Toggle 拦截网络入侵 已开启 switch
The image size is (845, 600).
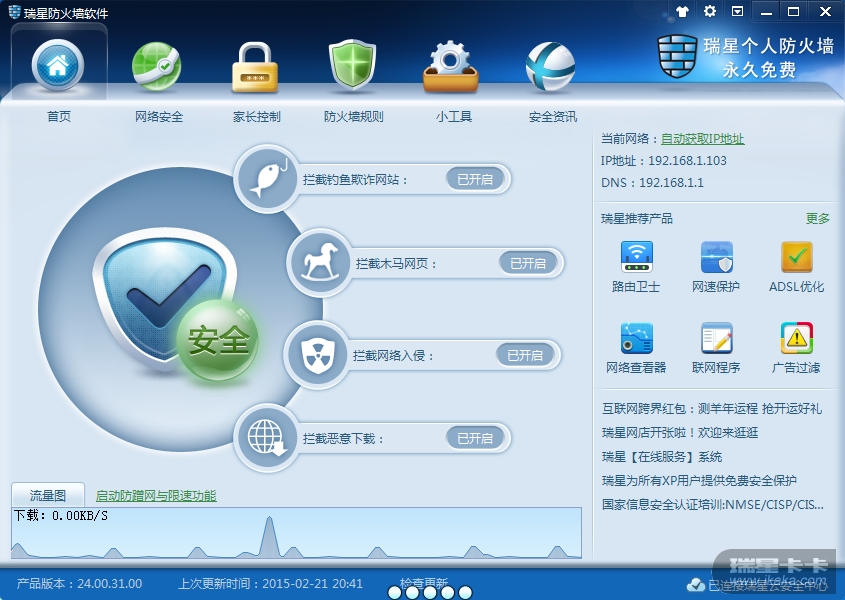(524, 355)
